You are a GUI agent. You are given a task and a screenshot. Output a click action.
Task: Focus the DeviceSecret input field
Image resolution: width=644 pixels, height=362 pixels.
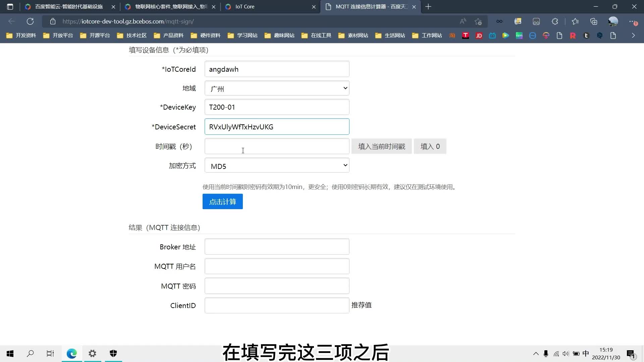point(277,127)
